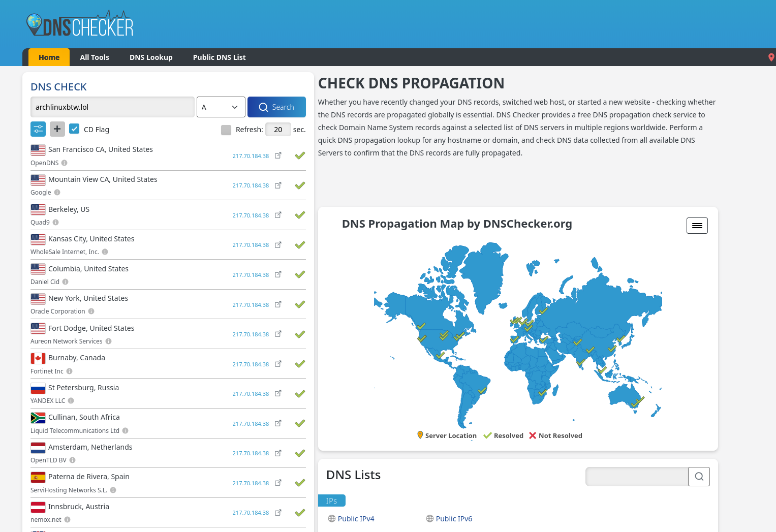Click the DNS Checker logo
The image size is (776, 532).
pos(80,24)
